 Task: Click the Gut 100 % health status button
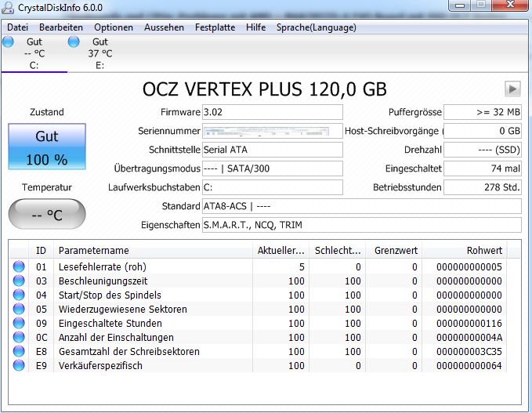pyautogui.click(x=47, y=147)
